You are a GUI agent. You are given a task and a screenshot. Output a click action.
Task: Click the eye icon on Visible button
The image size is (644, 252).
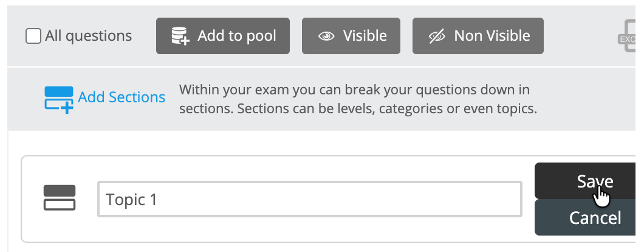click(x=326, y=37)
